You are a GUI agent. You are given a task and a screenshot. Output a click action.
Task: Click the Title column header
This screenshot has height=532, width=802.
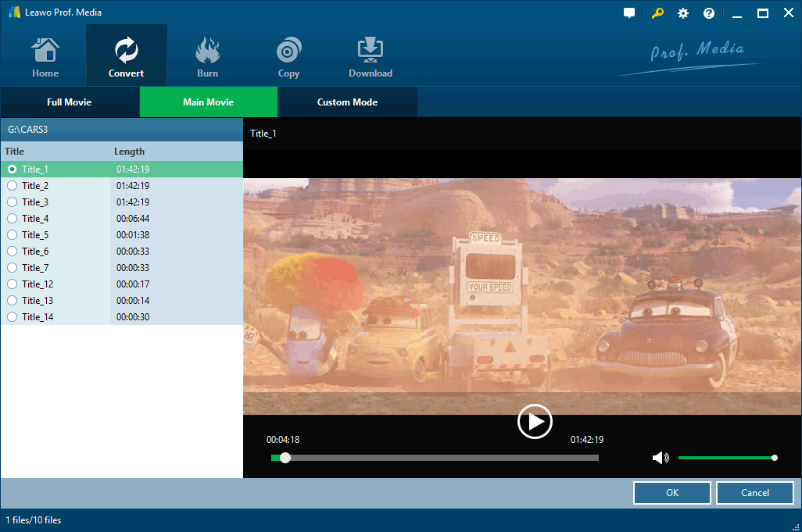[14, 152]
